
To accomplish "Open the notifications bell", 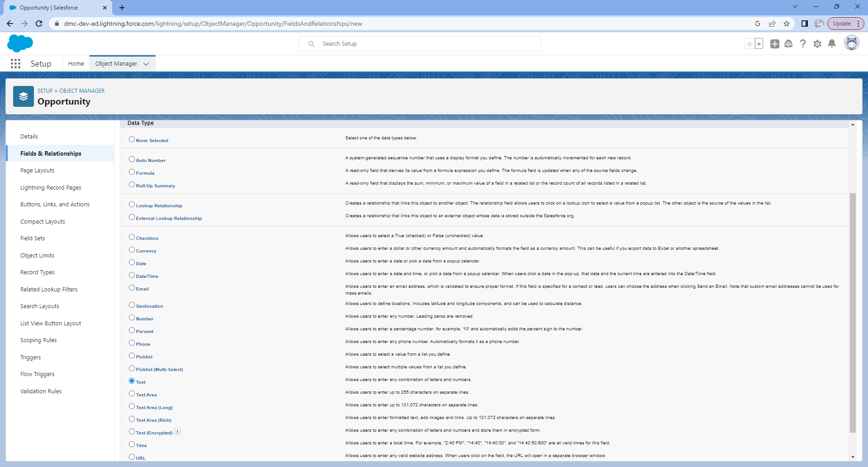I will 831,44.
